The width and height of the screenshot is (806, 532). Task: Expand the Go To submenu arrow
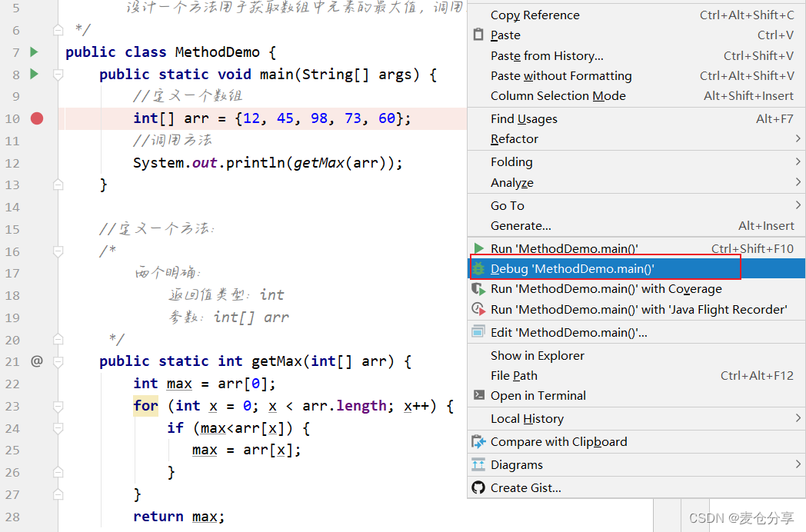[x=798, y=205]
